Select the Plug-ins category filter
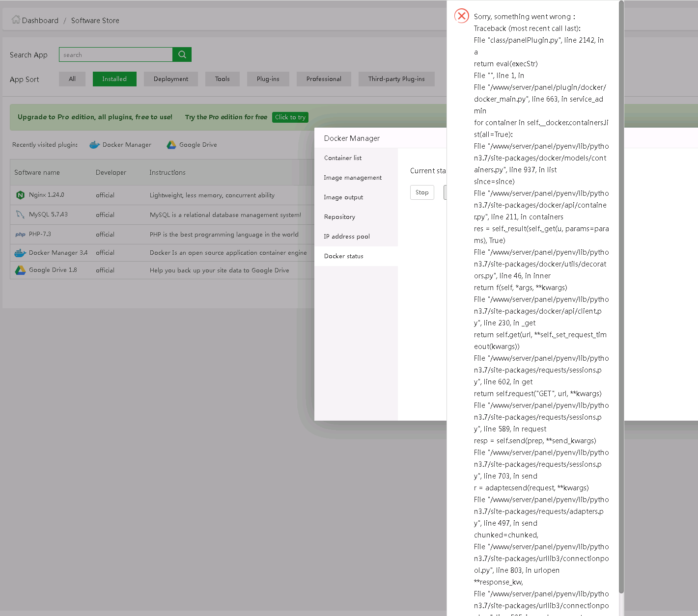The image size is (698, 616). click(x=268, y=79)
